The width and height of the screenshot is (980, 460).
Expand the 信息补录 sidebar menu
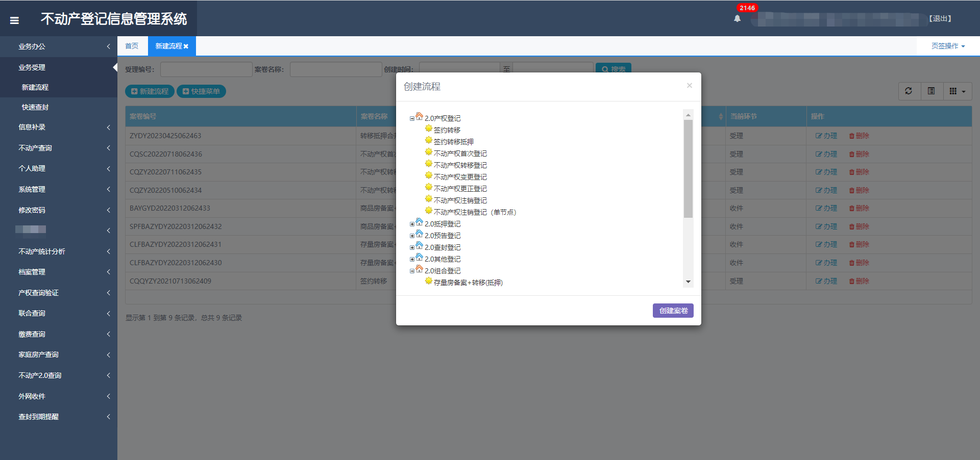point(59,127)
